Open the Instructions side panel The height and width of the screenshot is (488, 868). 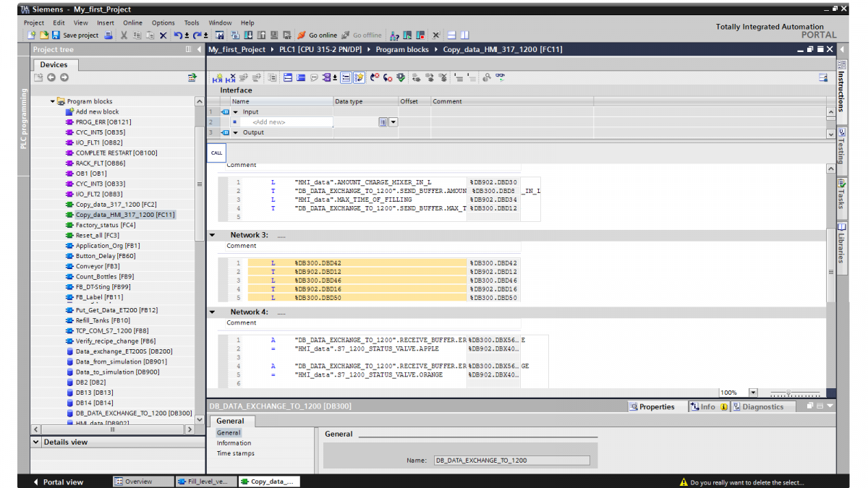[841, 87]
